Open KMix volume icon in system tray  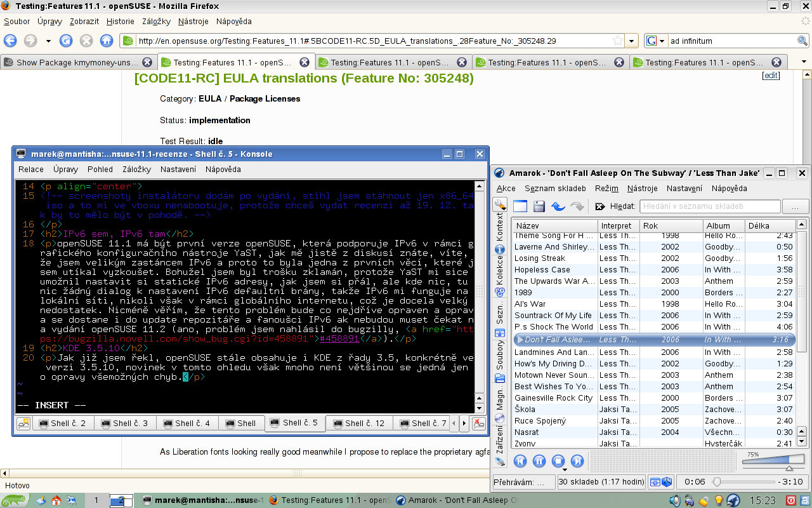click(674, 500)
